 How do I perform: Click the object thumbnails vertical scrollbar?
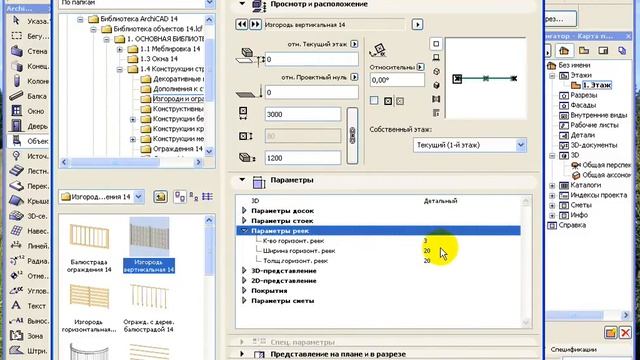[209, 286]
